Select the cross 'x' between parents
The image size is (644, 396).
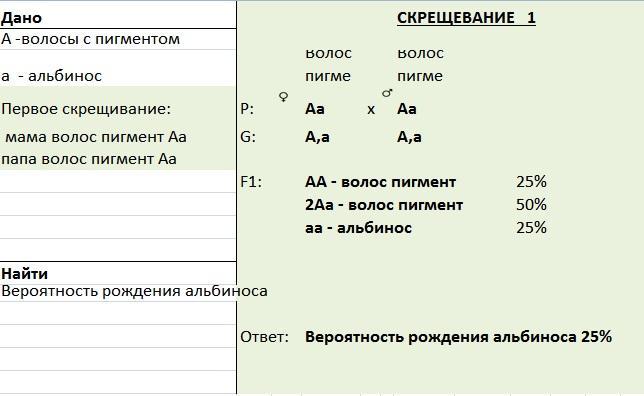click(x=371, y=110)
